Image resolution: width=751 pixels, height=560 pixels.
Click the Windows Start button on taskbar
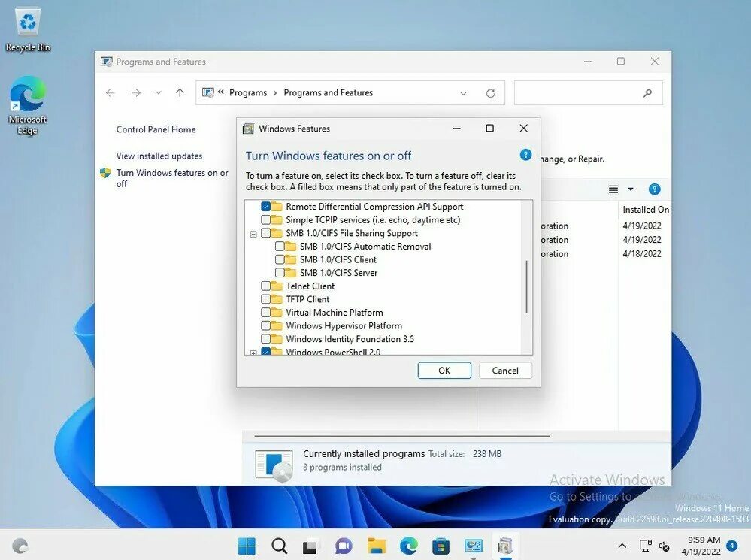pyautogui.click(x=247, y=546)
